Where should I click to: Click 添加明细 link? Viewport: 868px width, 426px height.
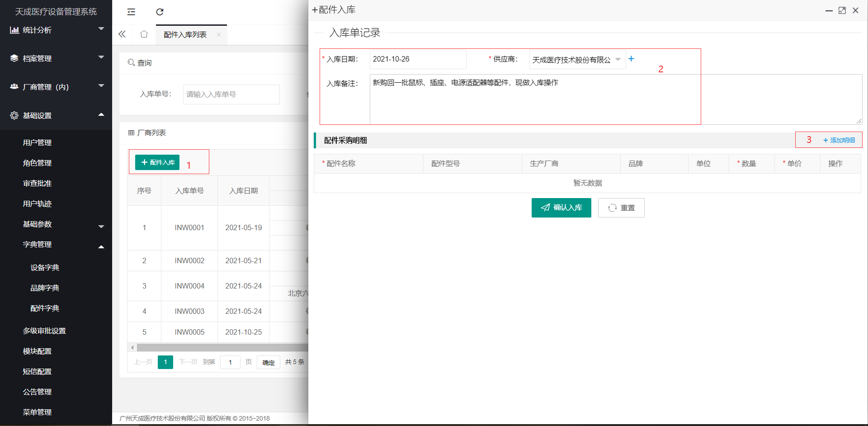tap(839, 140)
